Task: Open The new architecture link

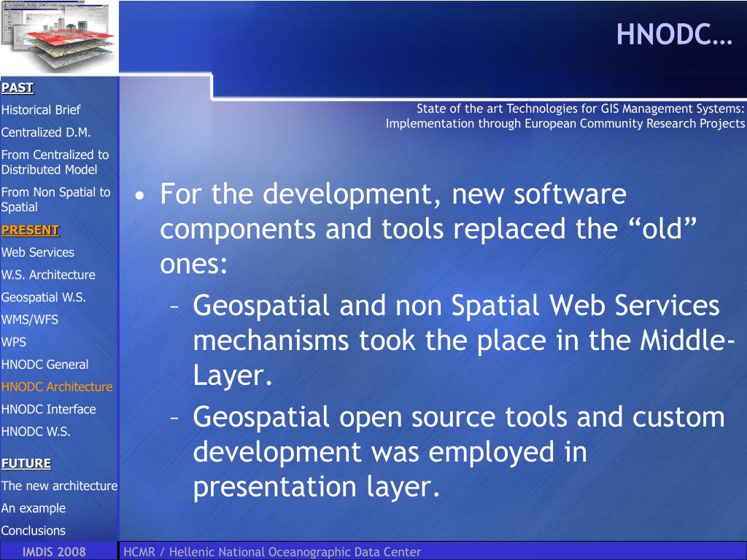Action: (x=60, y=486)
